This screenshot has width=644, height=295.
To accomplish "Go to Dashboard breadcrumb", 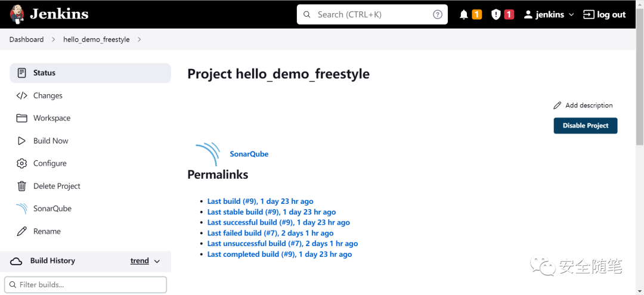I will (x=26, y=39).
